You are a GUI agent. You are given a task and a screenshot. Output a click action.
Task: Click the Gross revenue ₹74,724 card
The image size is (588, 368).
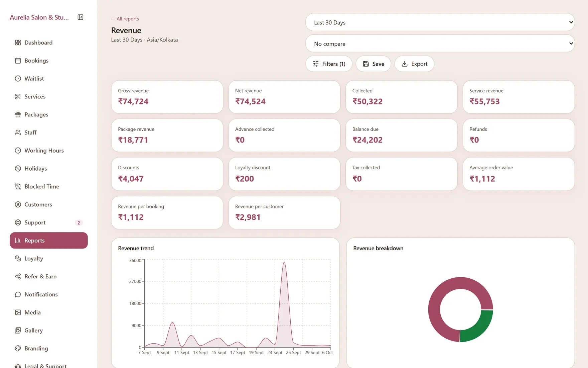167,97
